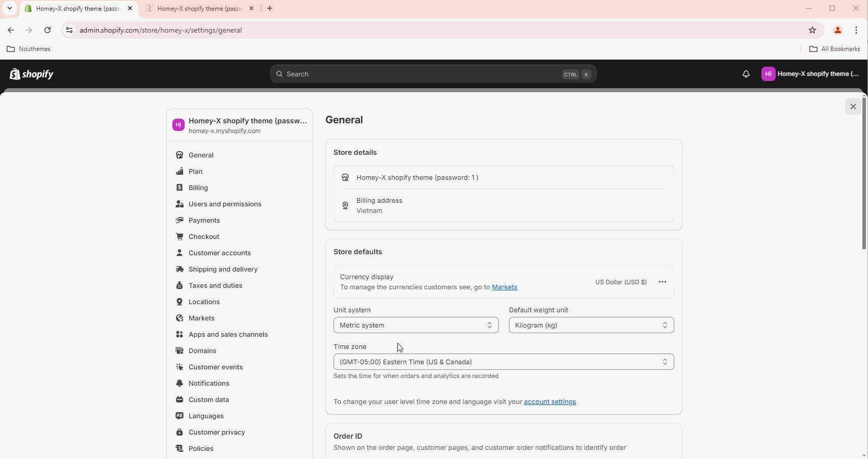Click the Shipping and delivery truck icon
The height and width of the screenshot is (459, 868).
[180, 269]
